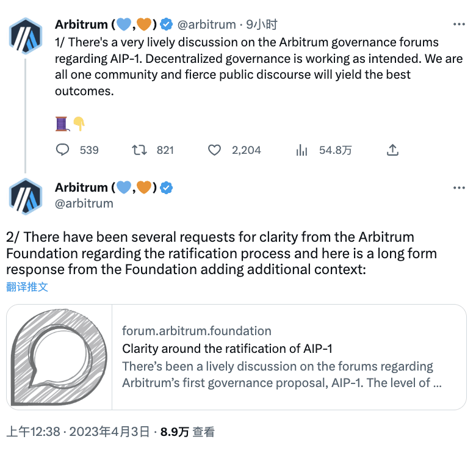Click the share upload icon
The width and height of the screenshot is (476, 453).
393,150
